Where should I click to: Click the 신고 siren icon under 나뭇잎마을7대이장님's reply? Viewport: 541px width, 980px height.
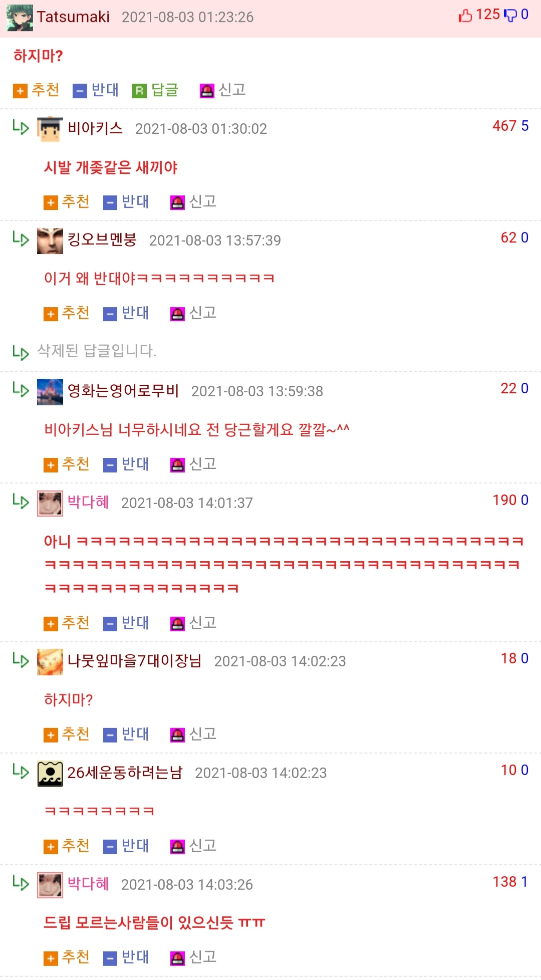coord(178,735)
